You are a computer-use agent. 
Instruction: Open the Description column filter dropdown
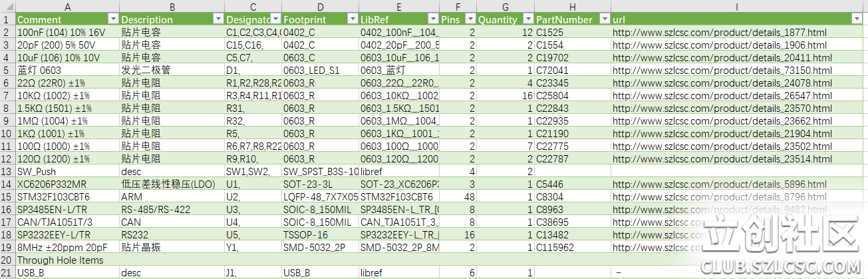click(217, 19)
